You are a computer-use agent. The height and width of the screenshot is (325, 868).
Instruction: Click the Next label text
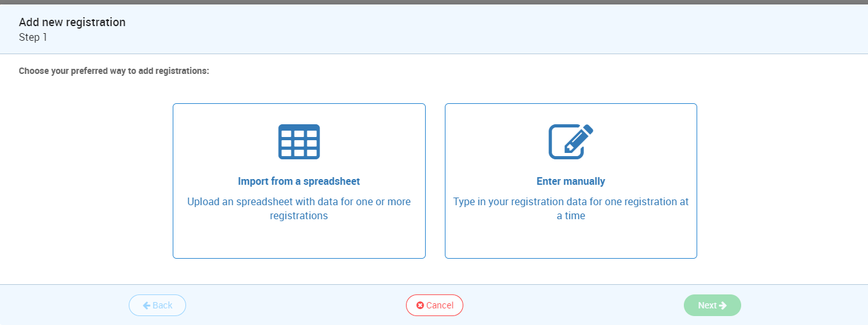click(707, 305)
